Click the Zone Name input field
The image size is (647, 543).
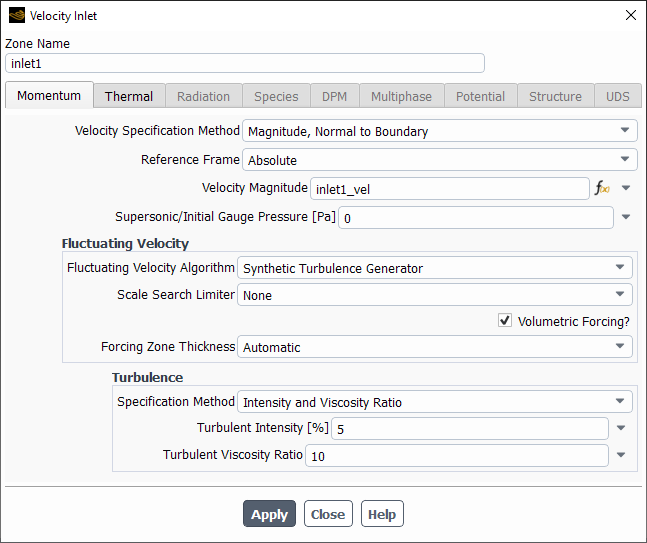(x=245, y=63)
